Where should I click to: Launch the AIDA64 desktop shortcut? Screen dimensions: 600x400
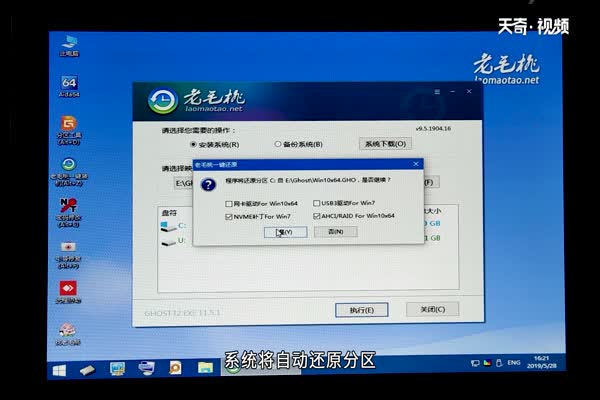pyautogui.click(x=69, y=86)
